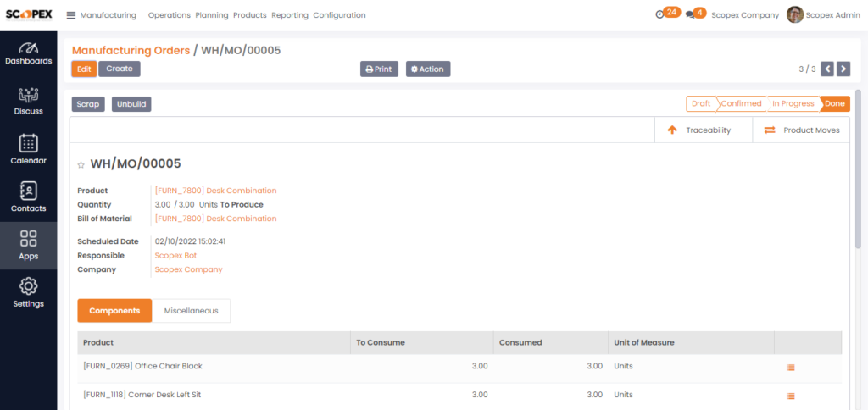The height and width of the screenshot is (410, 868).
Task: Open the Planning menu
Action: 212,15
